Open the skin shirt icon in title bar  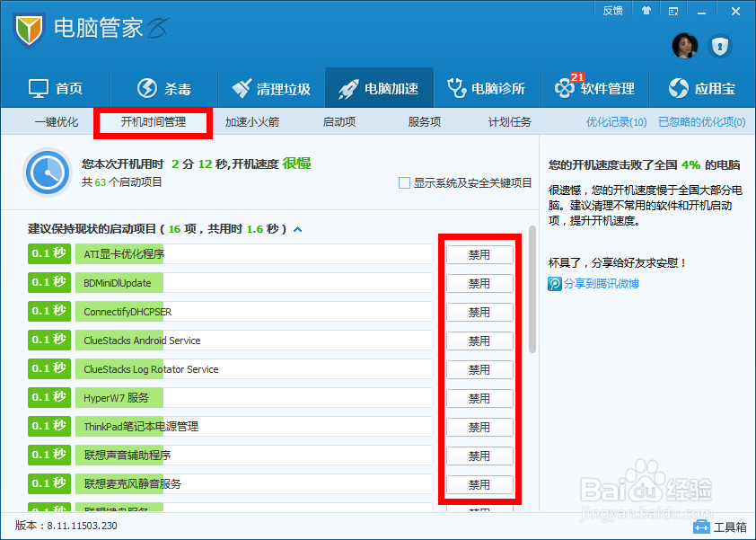pos(646,11)
